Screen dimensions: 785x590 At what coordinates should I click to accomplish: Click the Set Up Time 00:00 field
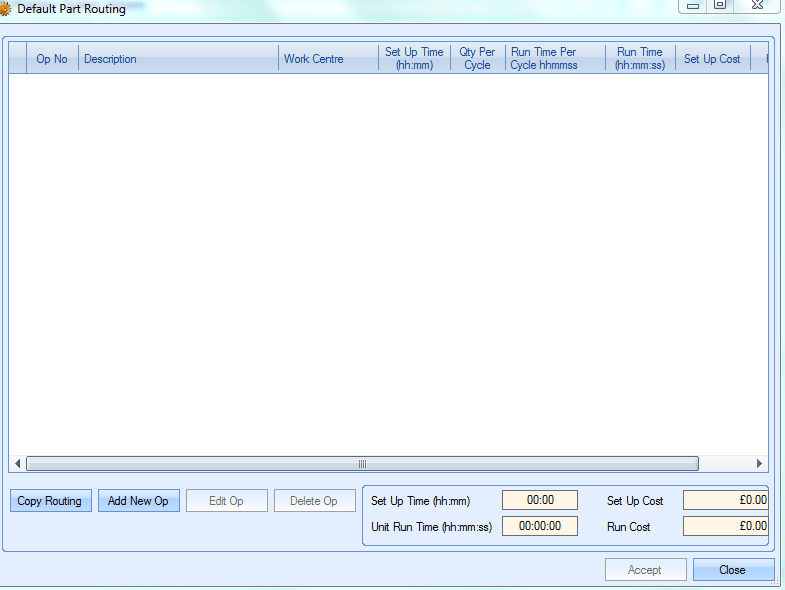pyautogui.click(x=539, y=500)
